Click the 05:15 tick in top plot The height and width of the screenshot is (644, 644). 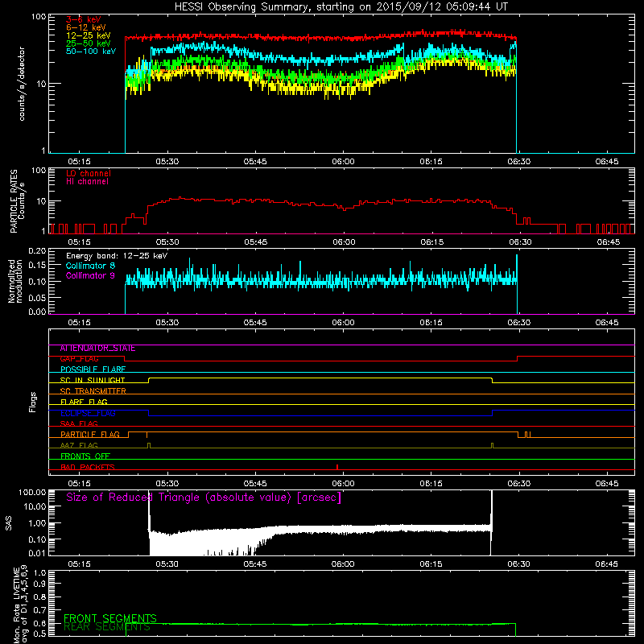(x=79, y=162)
